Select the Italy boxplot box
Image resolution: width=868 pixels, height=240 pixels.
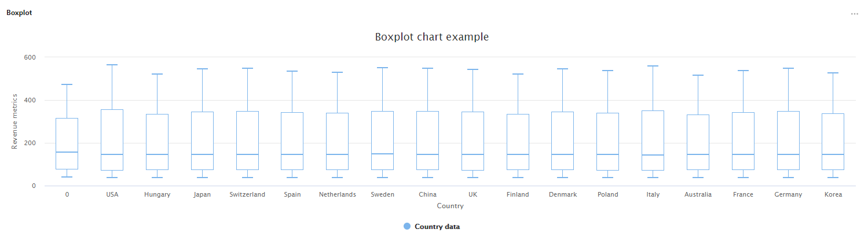(x=653, y=140)
